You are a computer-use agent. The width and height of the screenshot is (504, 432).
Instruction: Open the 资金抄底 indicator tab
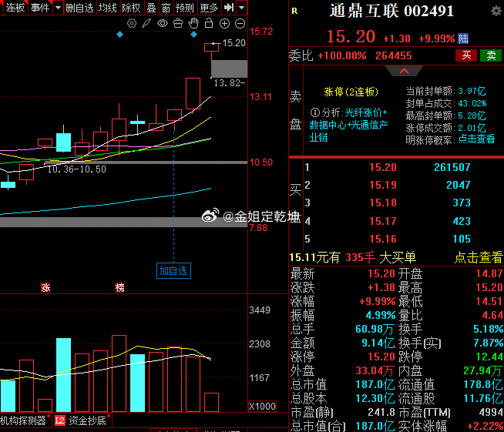pyautogui.click(x=87, y=420)
